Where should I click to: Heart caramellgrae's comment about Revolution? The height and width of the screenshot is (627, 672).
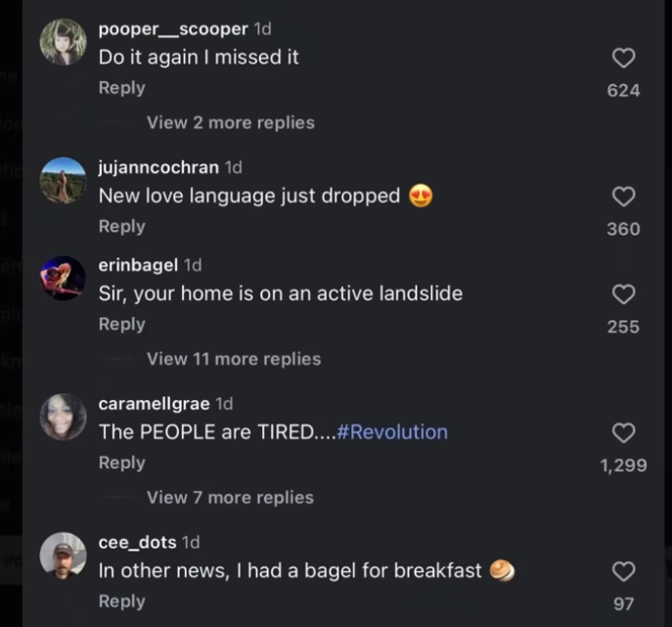coord(623,433)
